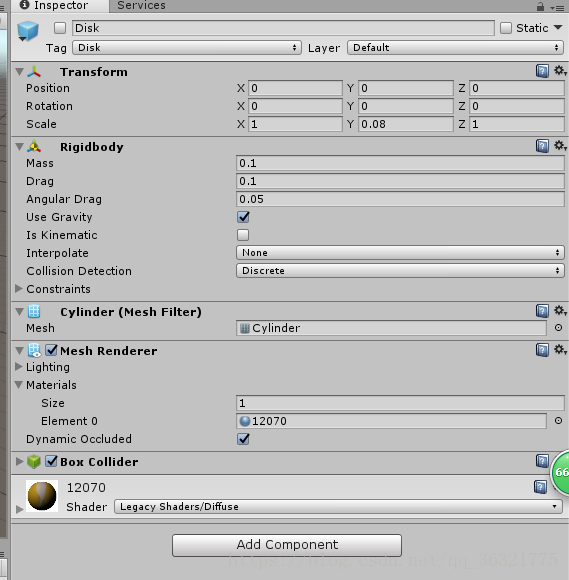
Task: Open material 12070 help reference icon
Action: (x=540, y=487)
